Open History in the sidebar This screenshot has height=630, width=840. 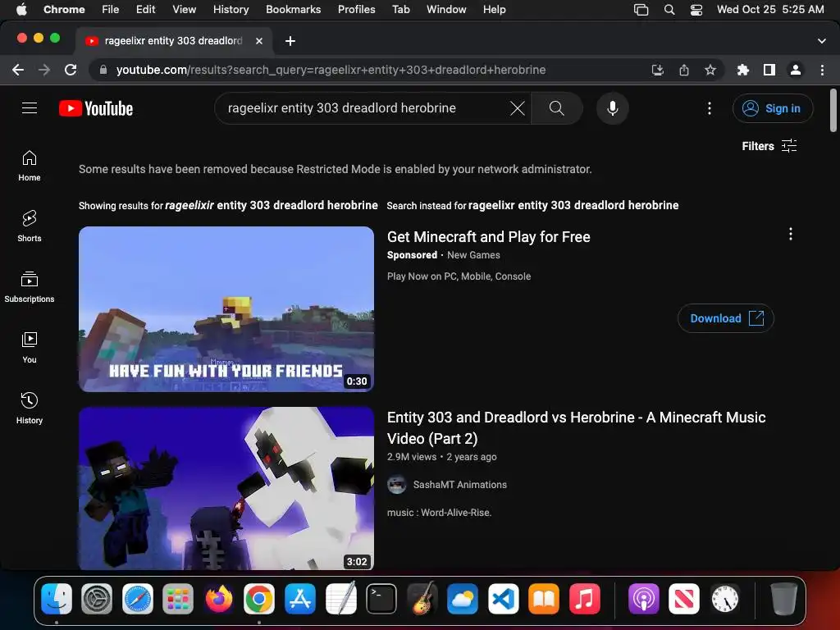click(x=30, y=409)
